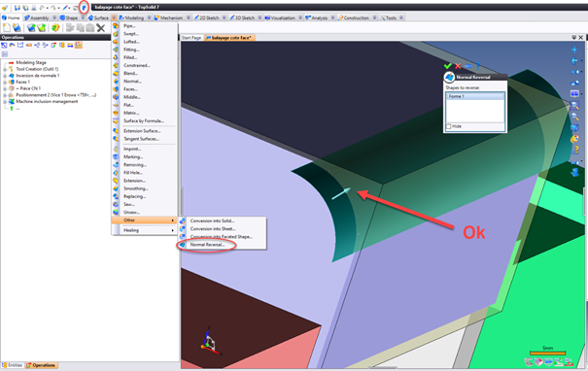Create a new document with the blank page icon
Screen dimensions: 588x371
[7, 28]
